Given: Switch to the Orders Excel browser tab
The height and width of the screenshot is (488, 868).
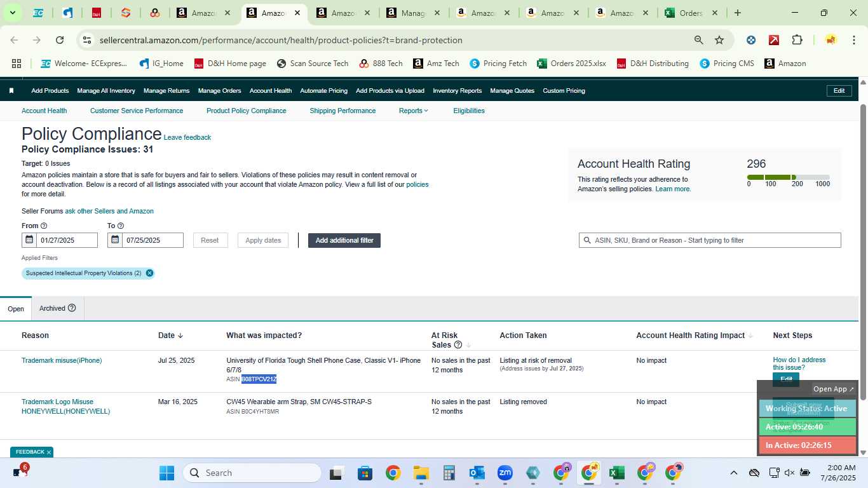Looking at the screenshot, I should [691, 13].
